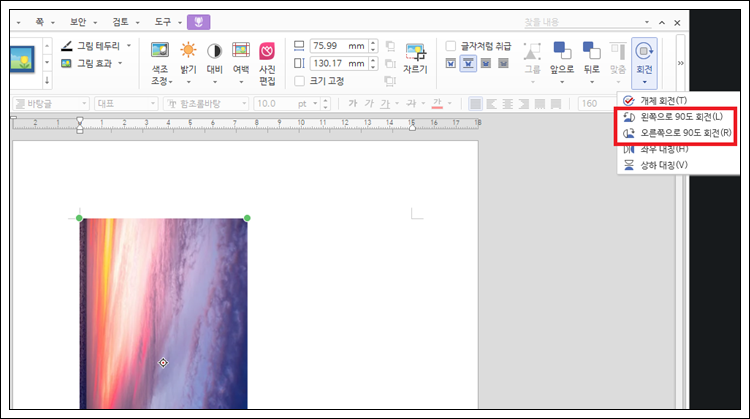Click the tulip picture style thumbnail

[22, 59]
